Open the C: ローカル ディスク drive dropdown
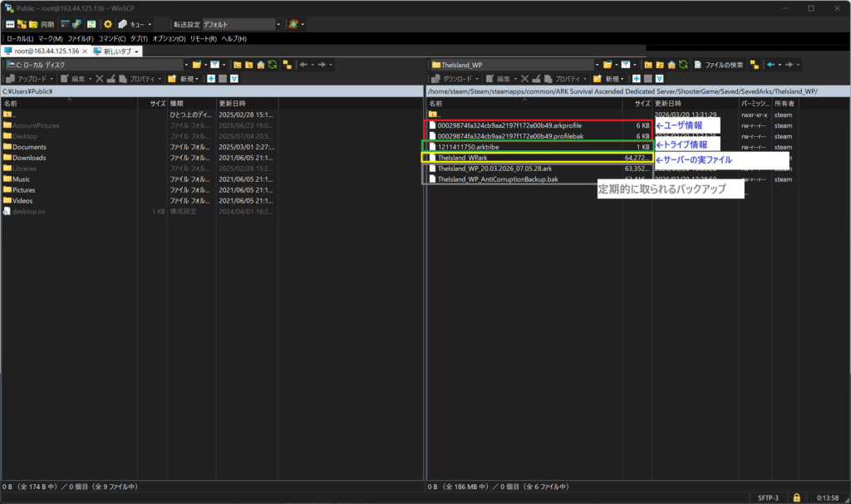The width and height of the screenshot is (851, 504). (x=187, y=65)
